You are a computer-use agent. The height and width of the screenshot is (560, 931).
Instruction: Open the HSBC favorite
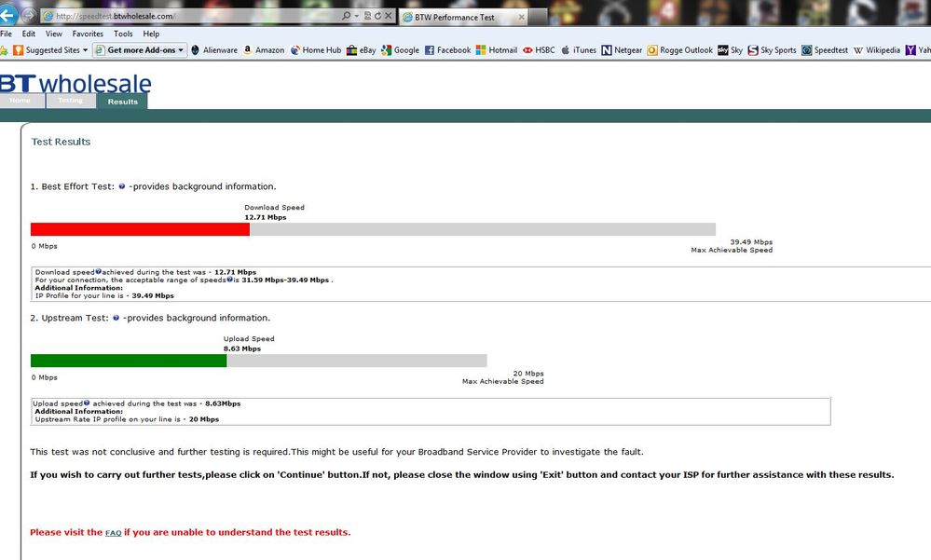(x=540, y=50)
